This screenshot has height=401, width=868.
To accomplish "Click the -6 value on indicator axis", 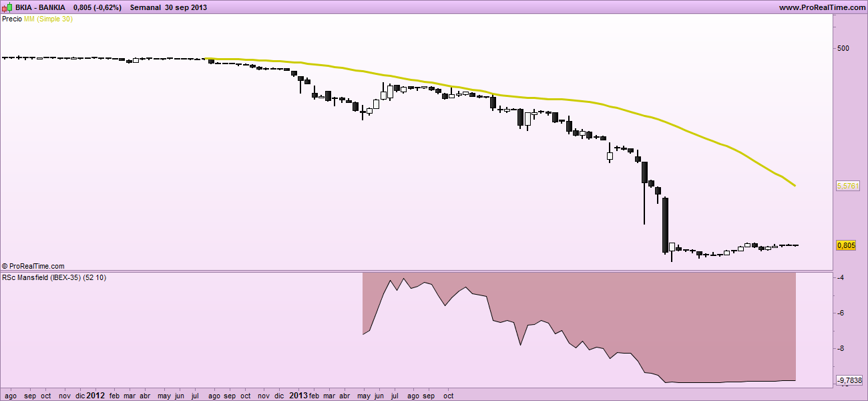I will click(x=841, y=313).
